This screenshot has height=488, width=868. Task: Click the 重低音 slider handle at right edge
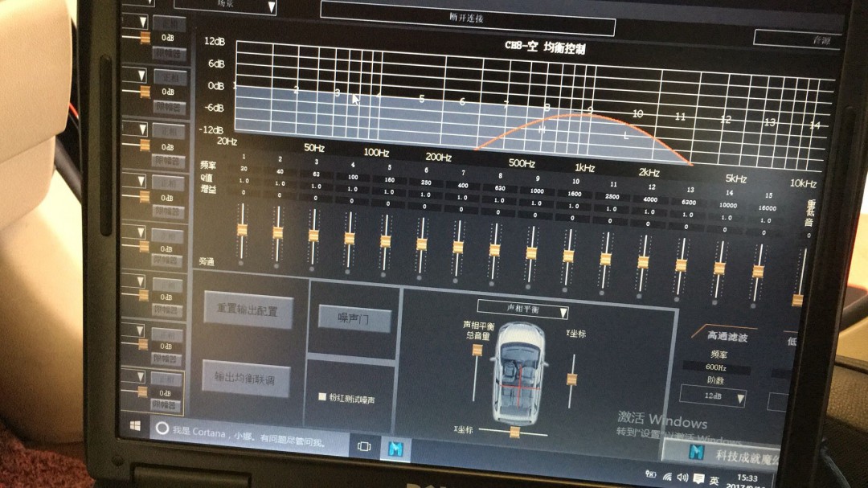[797, 300]
